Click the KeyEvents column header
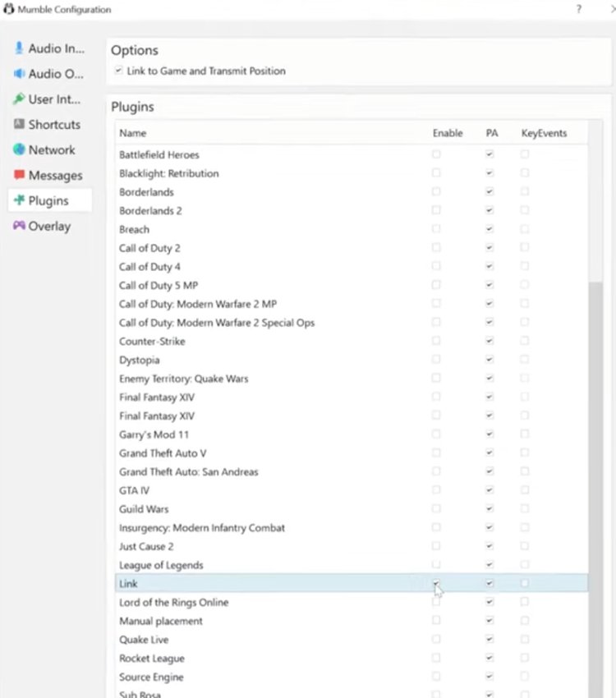 [544, 133]
